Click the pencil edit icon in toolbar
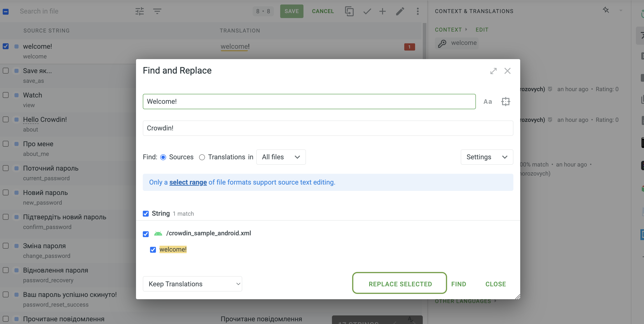Image resolution: width=644 pixels, height=324 pixels. (400, 11)
